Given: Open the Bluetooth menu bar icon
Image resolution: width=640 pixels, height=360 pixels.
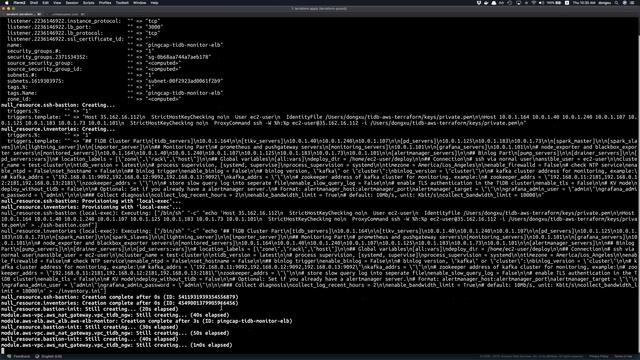Looking at the screenshot, I should coord(527,2).
